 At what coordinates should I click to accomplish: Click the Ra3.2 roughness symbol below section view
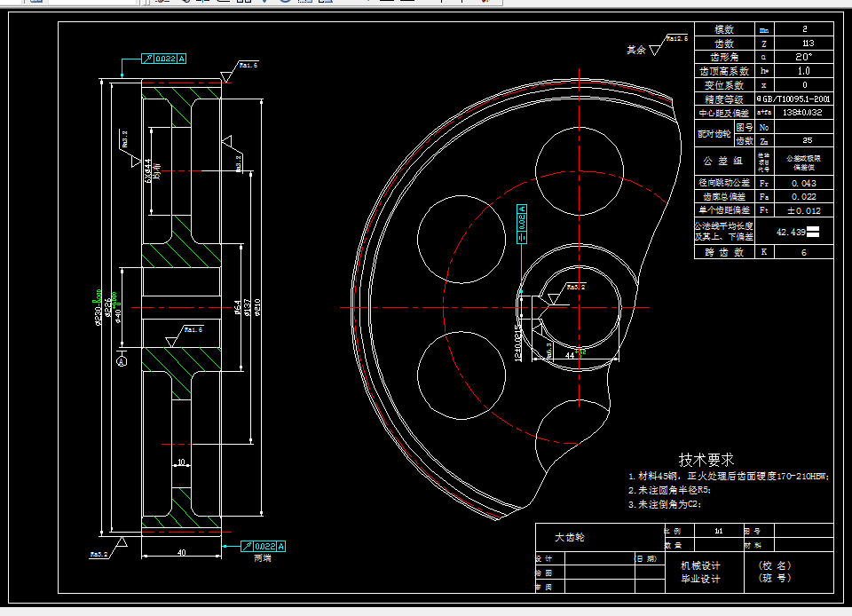(x=108, y=549)
